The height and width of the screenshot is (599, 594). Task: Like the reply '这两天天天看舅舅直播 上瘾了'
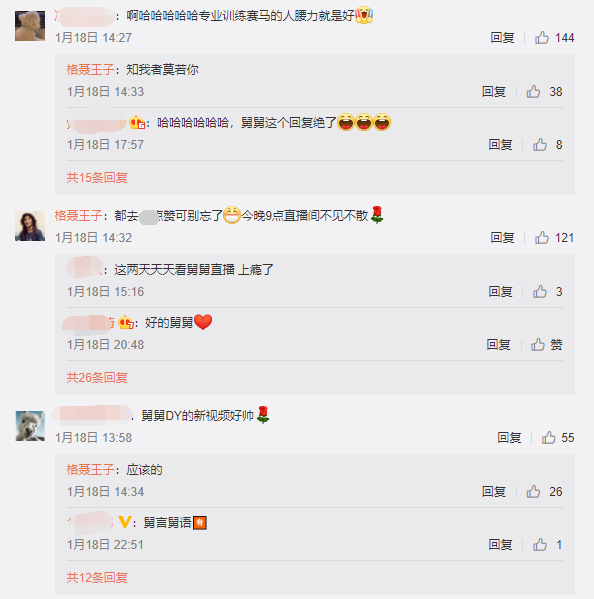pyautogui.click(x=547, y=292)
